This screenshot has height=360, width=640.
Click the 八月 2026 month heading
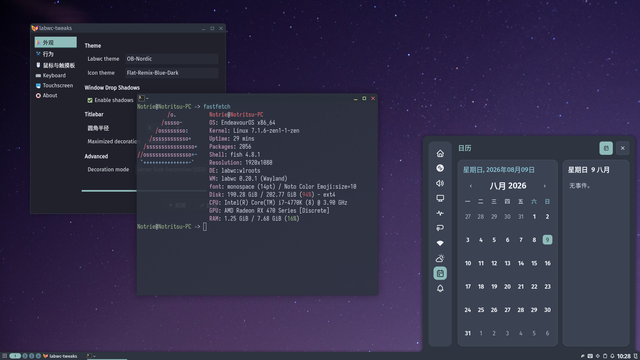[508, 186]
